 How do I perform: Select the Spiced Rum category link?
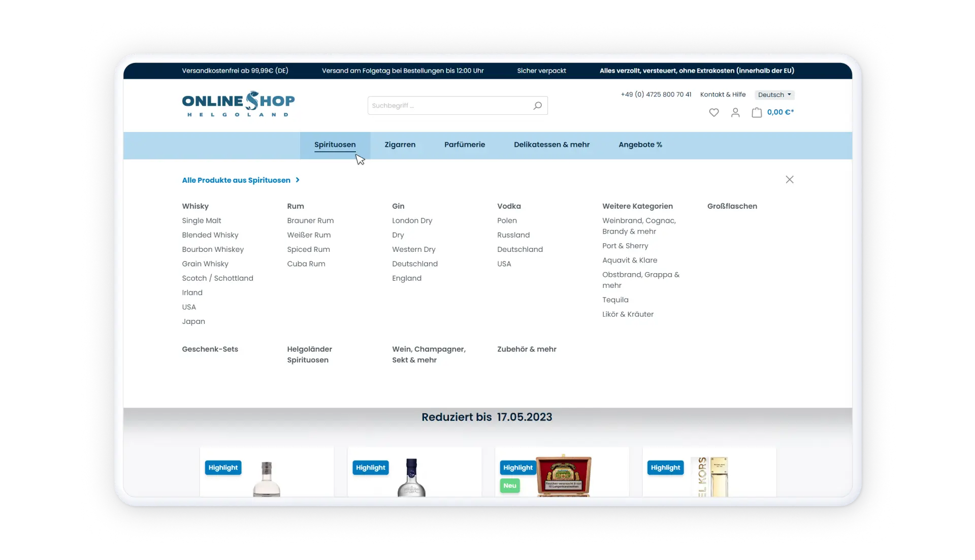pos(308,250)
